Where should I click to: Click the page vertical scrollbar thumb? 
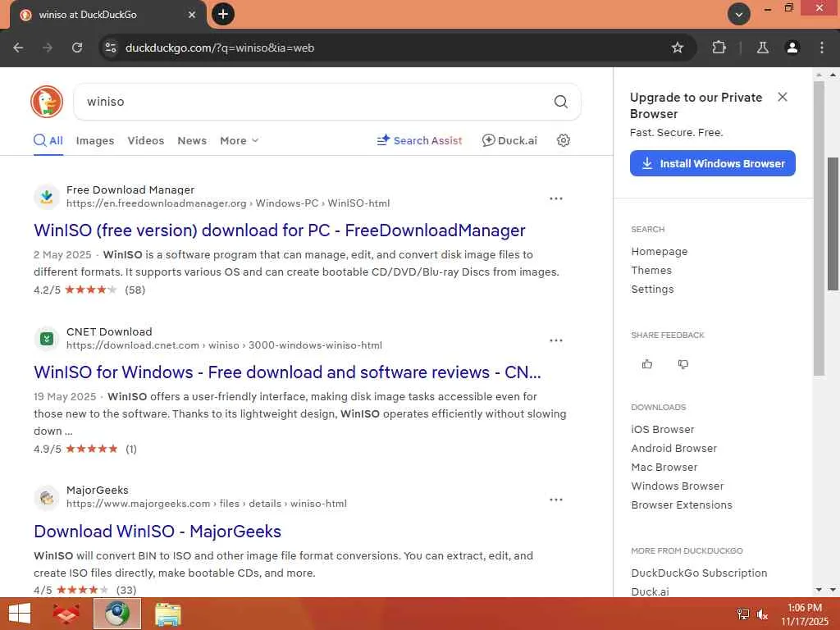(833, 224)
